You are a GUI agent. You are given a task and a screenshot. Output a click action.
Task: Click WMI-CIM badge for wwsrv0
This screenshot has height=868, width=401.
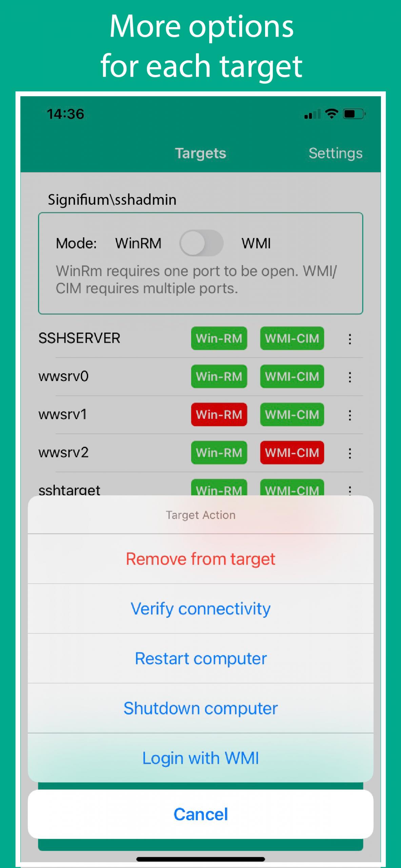click(292, 376)
